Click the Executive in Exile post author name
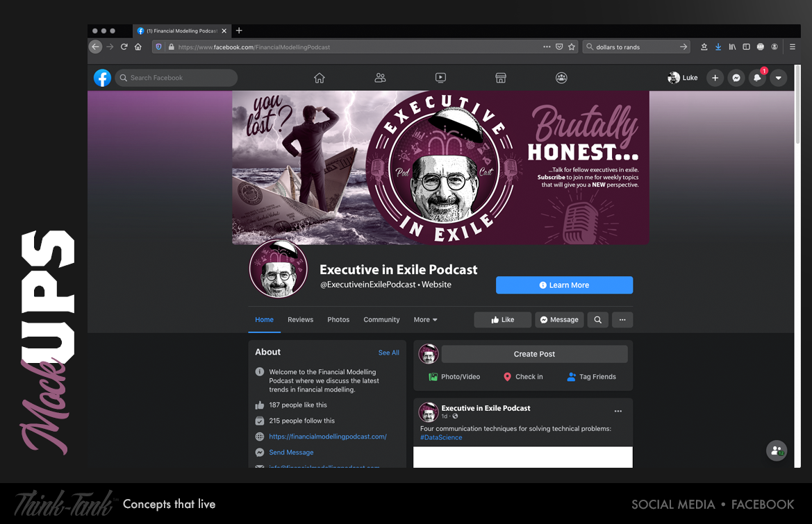 (486, 408)
